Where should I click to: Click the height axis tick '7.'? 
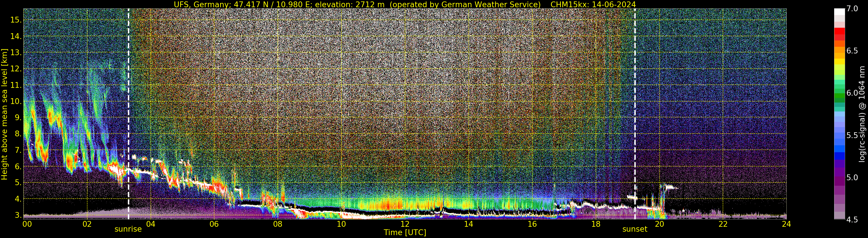[x=18, y=150]
